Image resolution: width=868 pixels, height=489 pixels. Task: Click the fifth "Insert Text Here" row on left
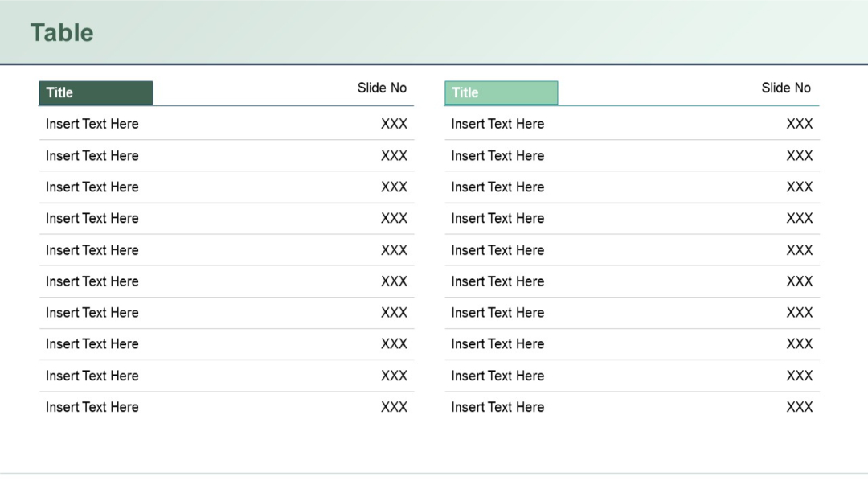point(92,250)
